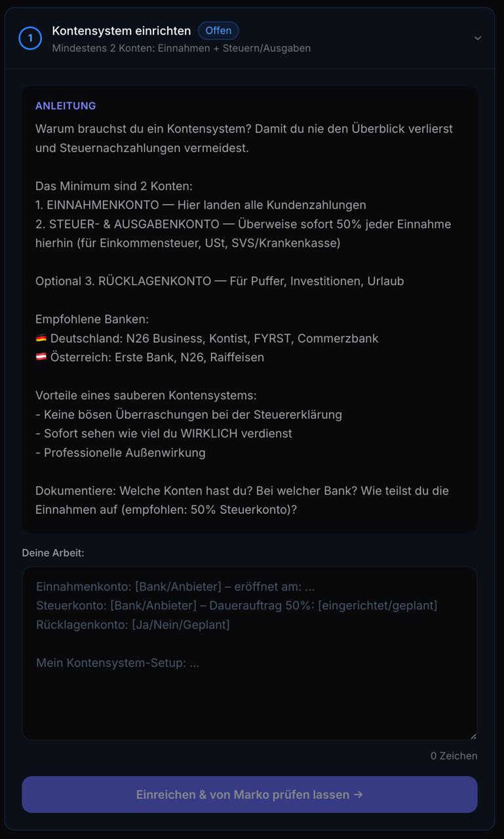This screenshot has height=839, width=504.
Task: Collapse the Kontensystem einrichten section chevron
Action: (x=478, y=39)
